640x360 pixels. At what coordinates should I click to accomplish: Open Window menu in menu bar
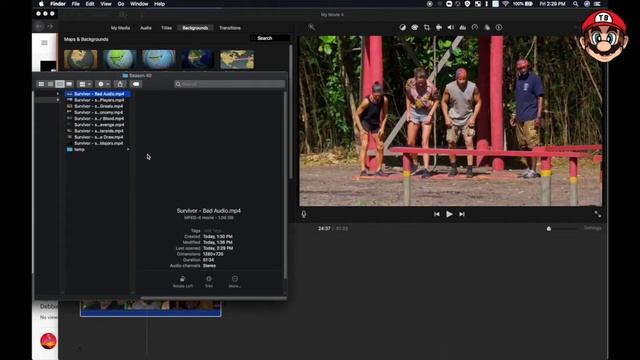coord(139,4)
